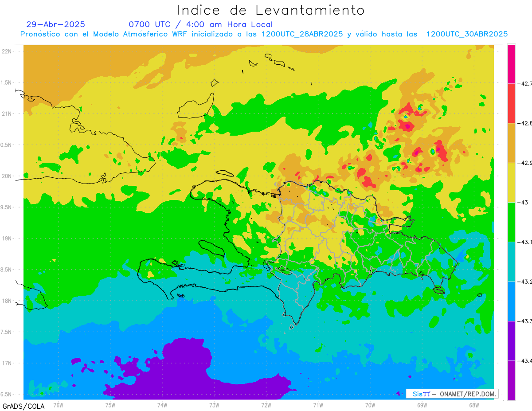This screenshot has height=411, width=532.
Task: Click the '72W' longitude label
Action: (x=266, y=405)
